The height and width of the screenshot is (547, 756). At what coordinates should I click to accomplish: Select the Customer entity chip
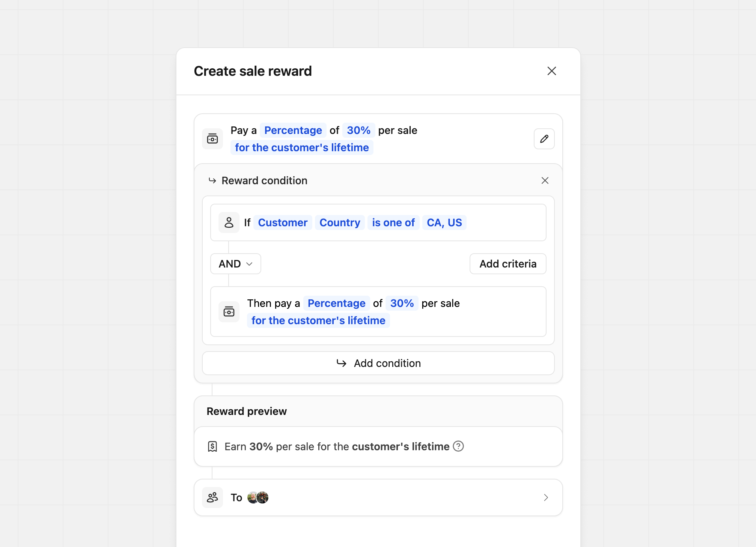283,222
